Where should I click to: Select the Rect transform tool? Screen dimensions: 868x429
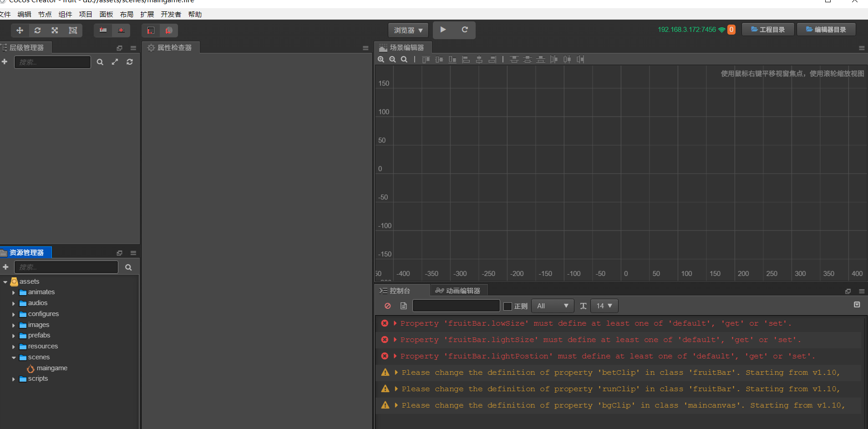[x=73, y=31]
